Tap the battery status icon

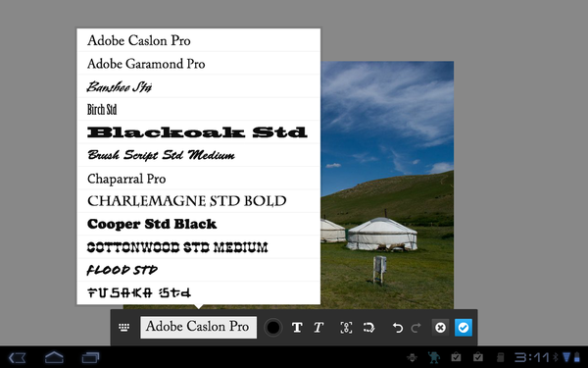576,357
